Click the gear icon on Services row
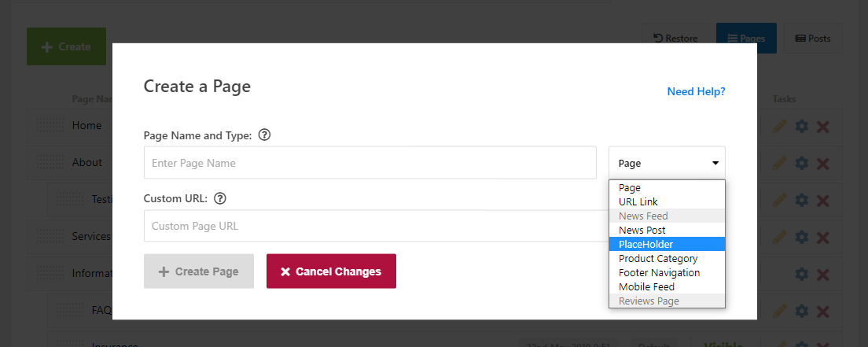Viewport: 868px width, 347px height. (802, 238)
